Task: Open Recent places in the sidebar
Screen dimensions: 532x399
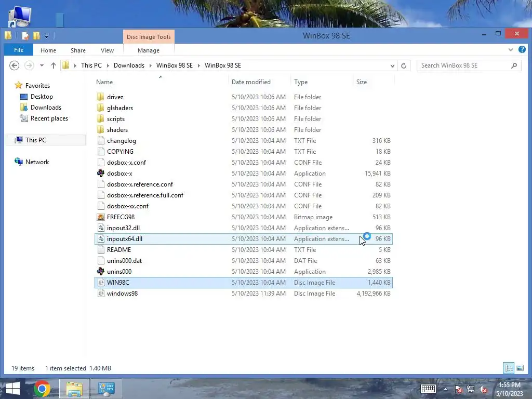Action: pos(49,118)
